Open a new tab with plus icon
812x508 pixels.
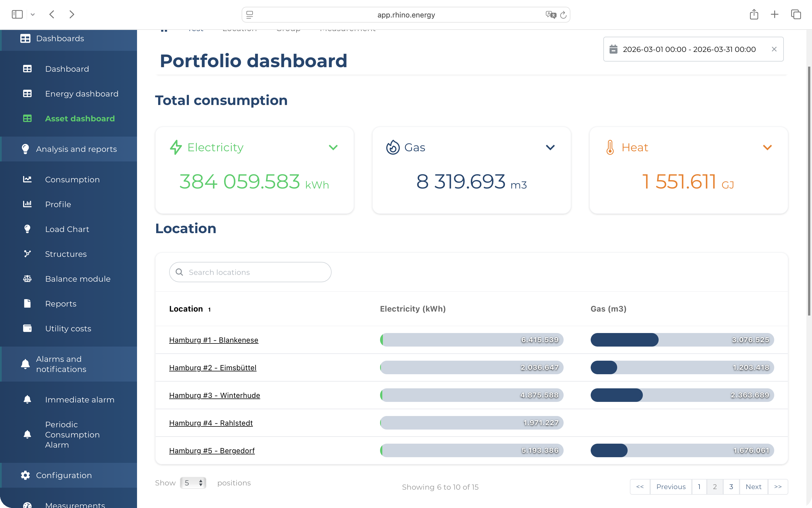775,14
